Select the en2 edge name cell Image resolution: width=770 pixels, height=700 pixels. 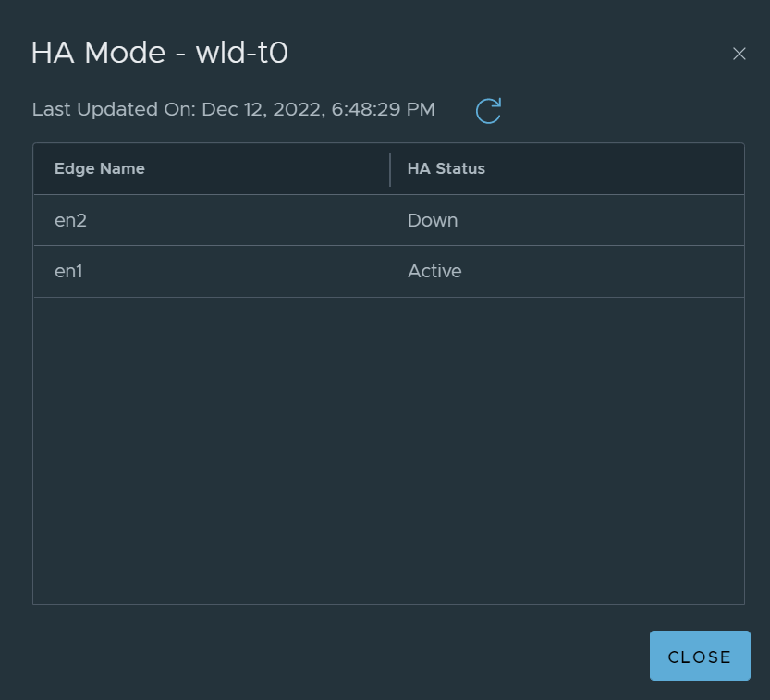point(70,220)
